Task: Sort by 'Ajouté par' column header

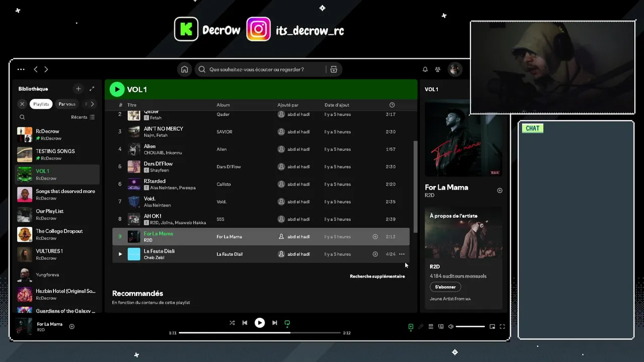Action: 288,105
